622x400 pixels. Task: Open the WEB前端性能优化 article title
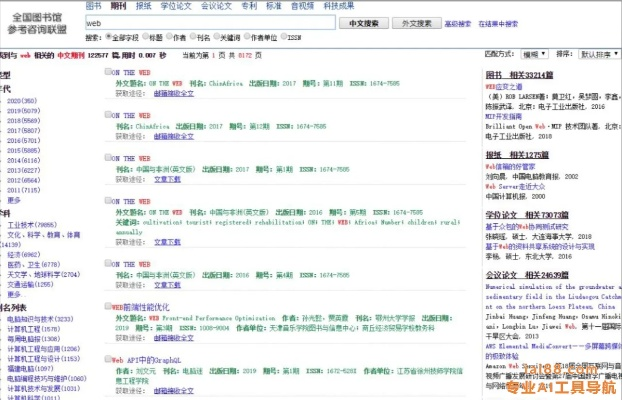coord(140,307)
